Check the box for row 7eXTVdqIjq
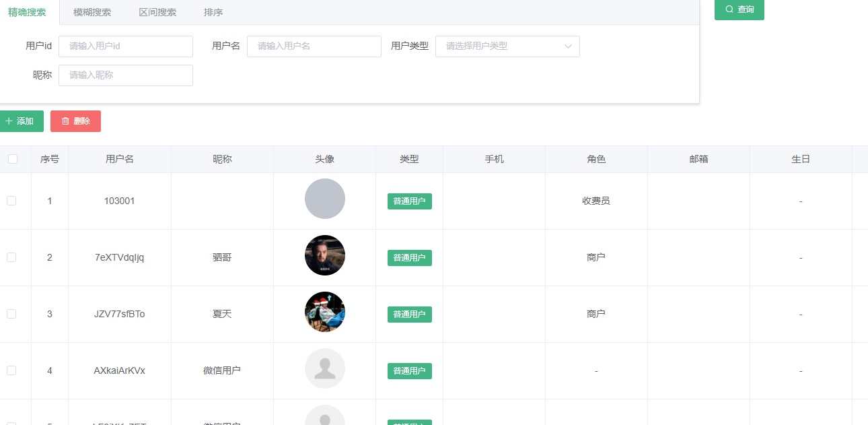 click(11, 257)
